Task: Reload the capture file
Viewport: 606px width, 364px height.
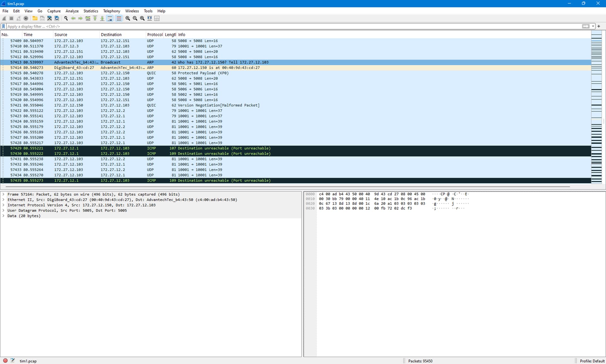Action: pyautogui.click(x=57, y=18)
